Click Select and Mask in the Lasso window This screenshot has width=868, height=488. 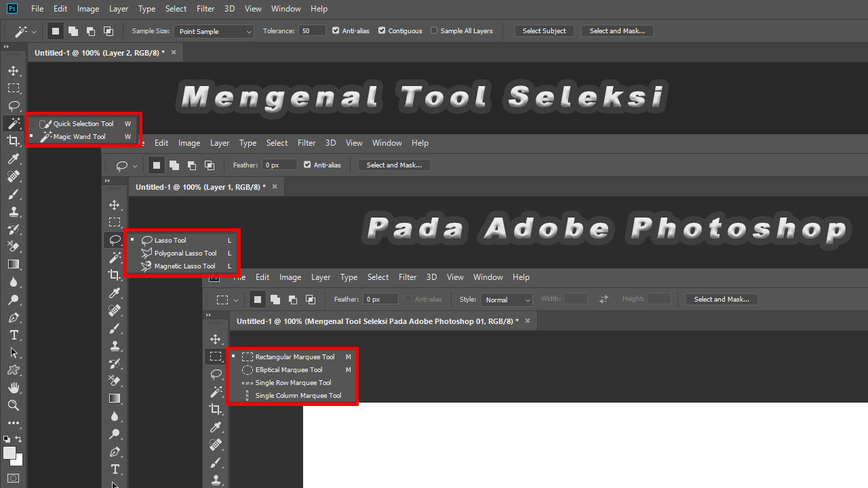(x=394, y=165)
